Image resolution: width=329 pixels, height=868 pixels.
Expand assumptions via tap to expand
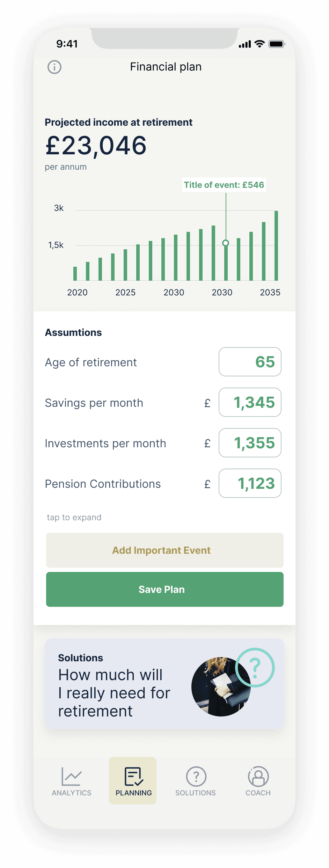pyautogui.click(x=74, y=517)
